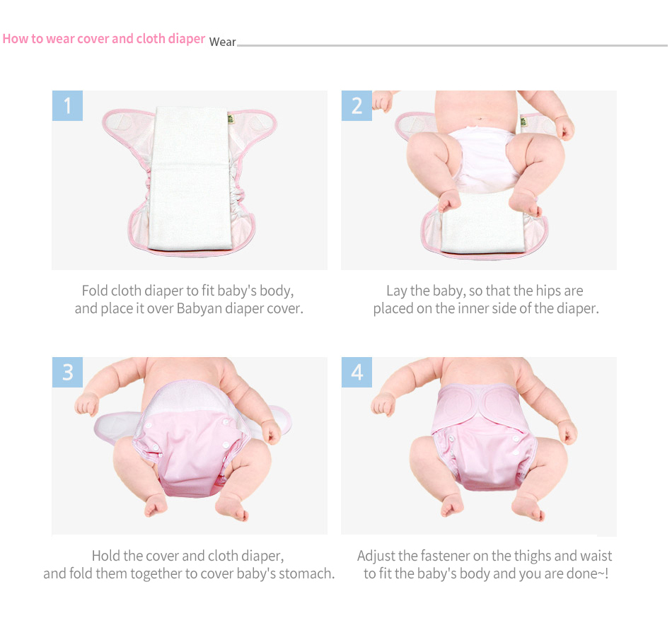The image size is (672, 618).
Task: Click the gray divider line beside the heading
Action: (x=452, y=45)
